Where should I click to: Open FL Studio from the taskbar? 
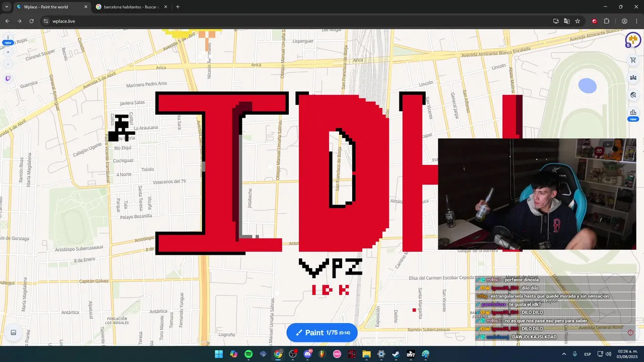coord(322,354)
